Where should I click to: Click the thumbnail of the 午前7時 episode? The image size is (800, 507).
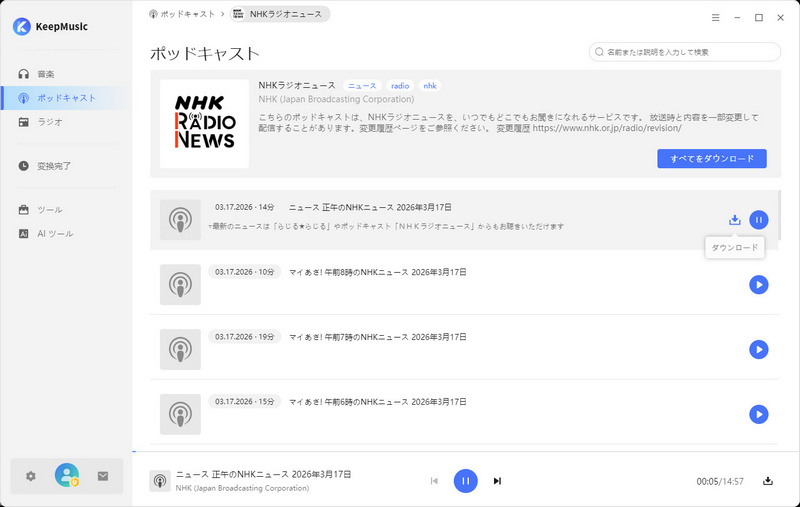(x=180, y=349)
